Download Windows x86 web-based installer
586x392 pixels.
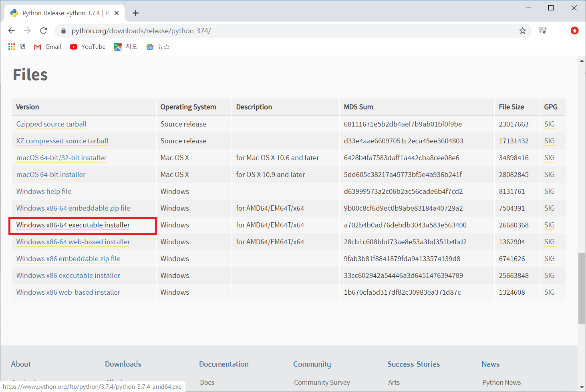[68, 292]
